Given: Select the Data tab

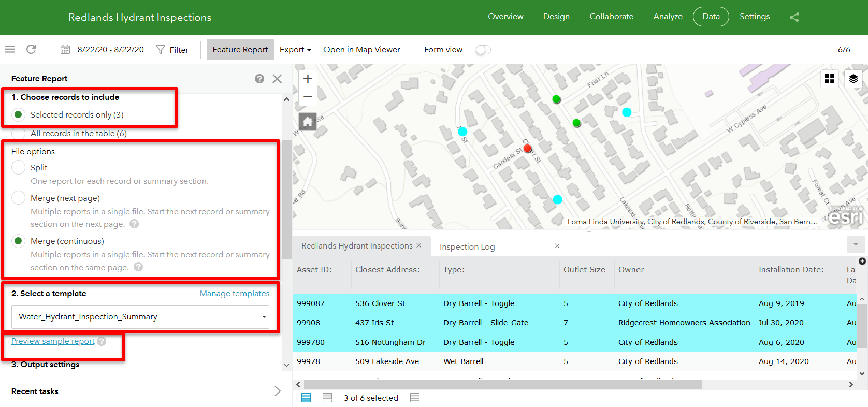Looking at the screenshot, I should click(711, 17).
